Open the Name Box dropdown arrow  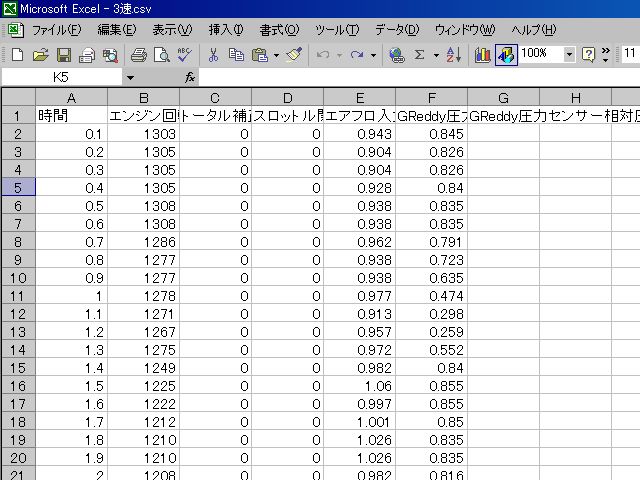(130, 77)
